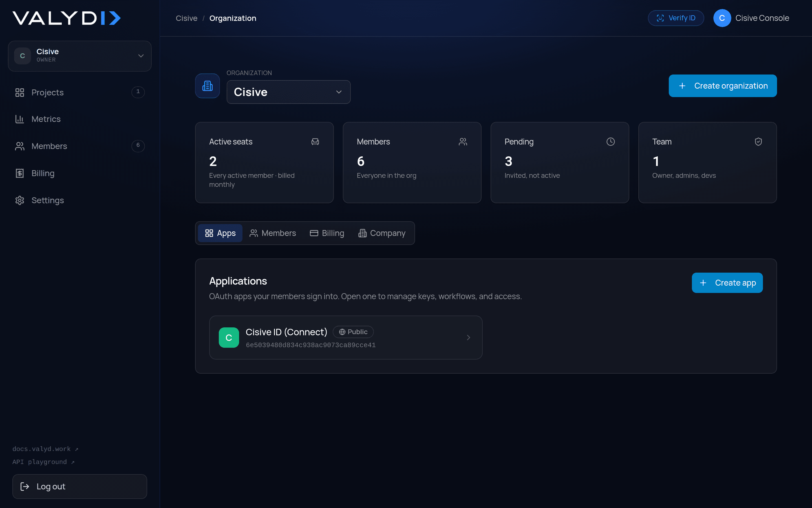
Task: Click the Log out button
Action: point(80,487)
